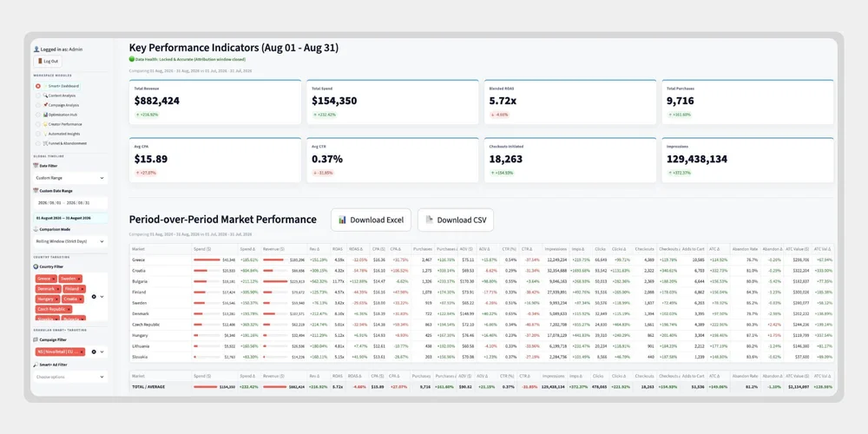The width and height of the screenshot is (868, 434).
Task: Click the Download Excel button
Action: pyautogui.click(x=371, y=220)
